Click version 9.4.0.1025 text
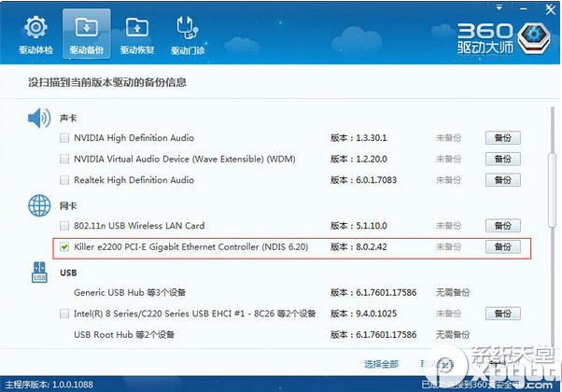 coord(376,314)
